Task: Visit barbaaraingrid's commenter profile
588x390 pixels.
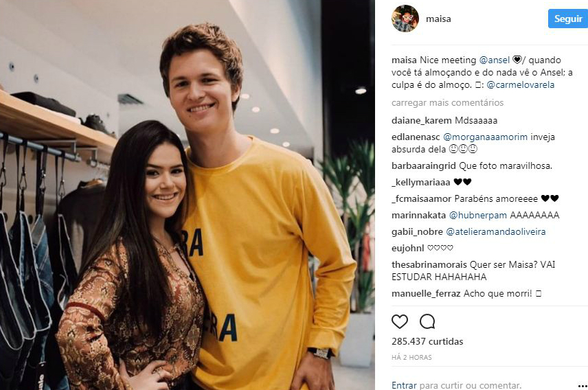Action: 424,165
